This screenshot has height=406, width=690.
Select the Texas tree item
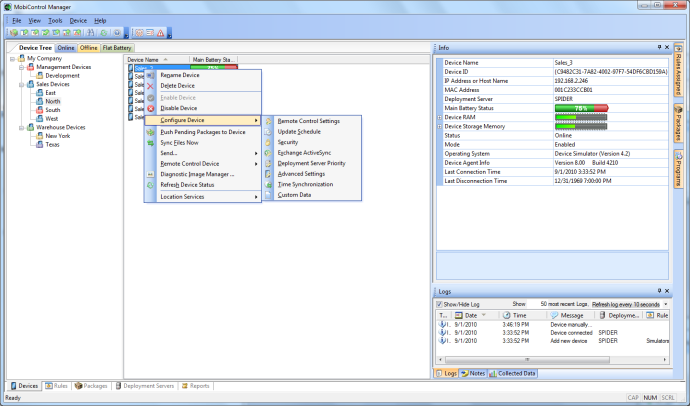point(52,145)
